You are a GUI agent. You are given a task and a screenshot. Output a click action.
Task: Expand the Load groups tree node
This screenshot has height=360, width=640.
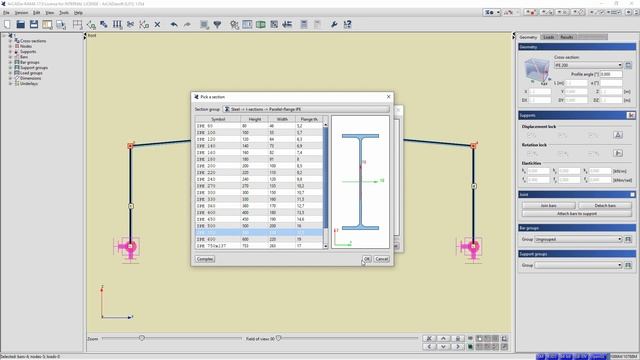pos(10,73)
